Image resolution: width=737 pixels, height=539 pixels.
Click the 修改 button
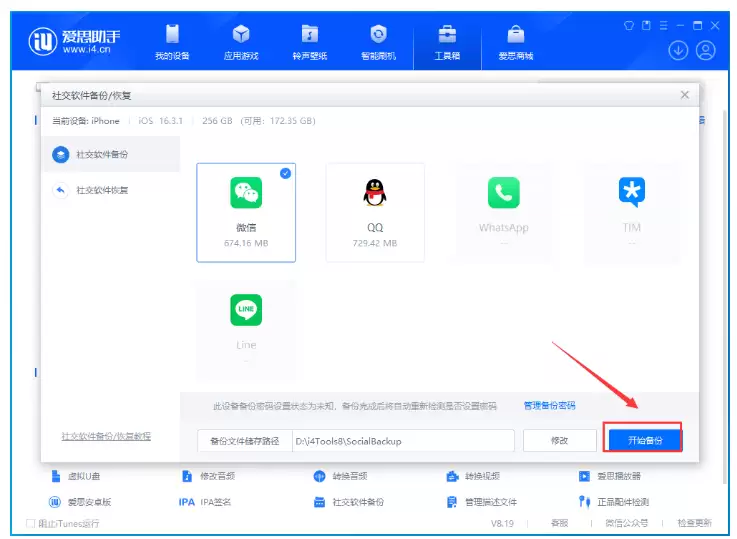pyautogui.click(x=559, y=441)
